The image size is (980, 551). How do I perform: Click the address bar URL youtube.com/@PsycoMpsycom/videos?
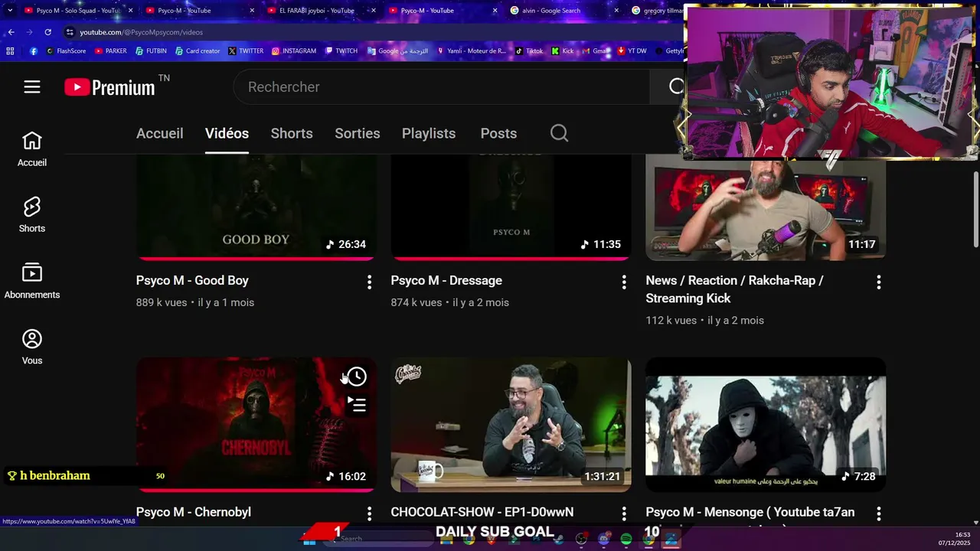click(x=142, y=32)
